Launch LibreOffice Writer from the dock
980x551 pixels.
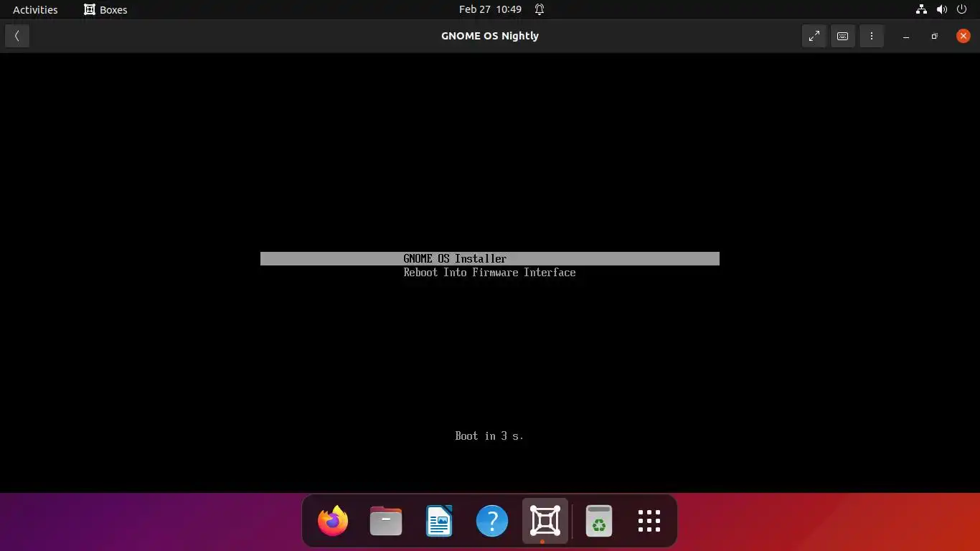click(439, 521)
